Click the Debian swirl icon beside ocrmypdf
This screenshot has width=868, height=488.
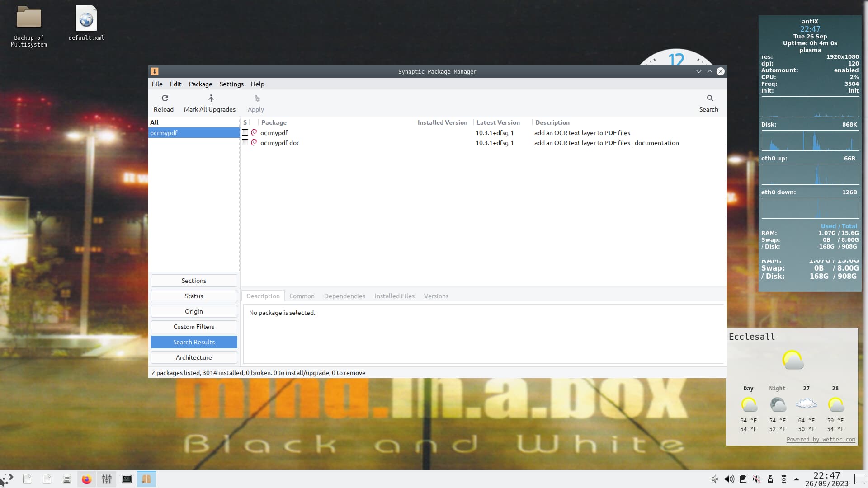tap(254, 132)
